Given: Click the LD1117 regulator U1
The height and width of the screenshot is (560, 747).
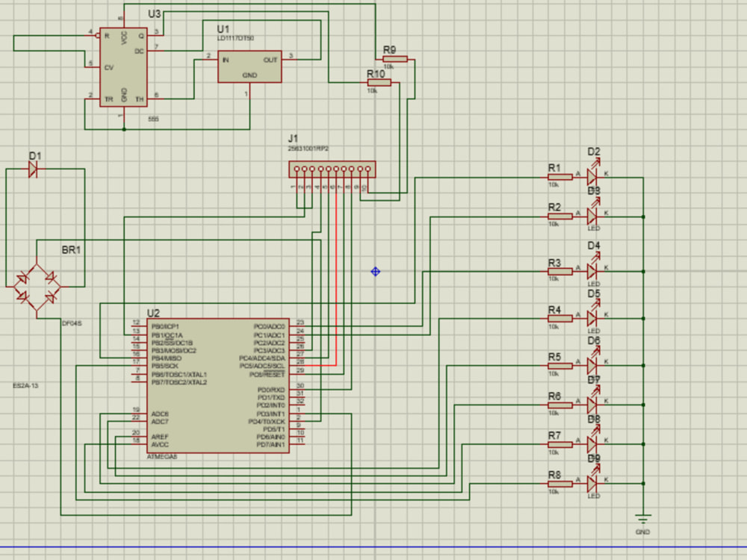Looking at the screenshot, I should (249, 66).
